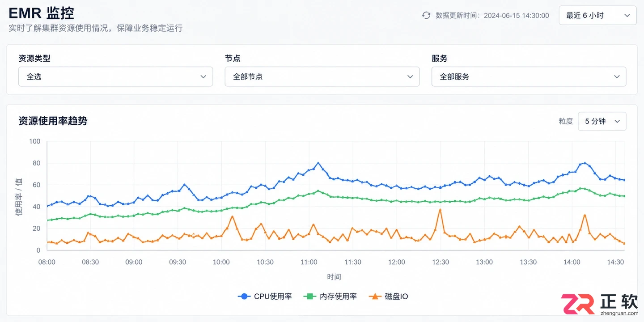Open the 最近 6 小时 time range dropdown

click(597, 15)
